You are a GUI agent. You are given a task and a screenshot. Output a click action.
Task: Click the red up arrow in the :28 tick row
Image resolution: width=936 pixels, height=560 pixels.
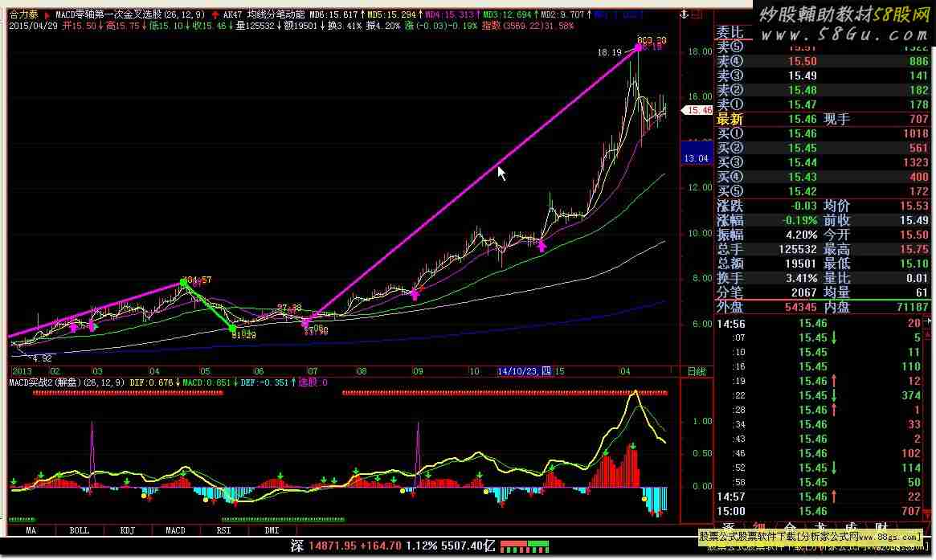click(x=834, y=410)
